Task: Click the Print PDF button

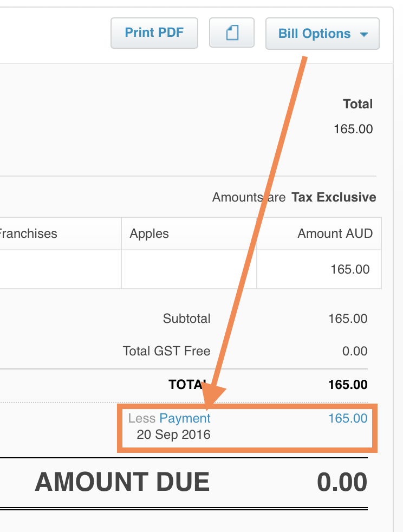Action: point(154,33)
